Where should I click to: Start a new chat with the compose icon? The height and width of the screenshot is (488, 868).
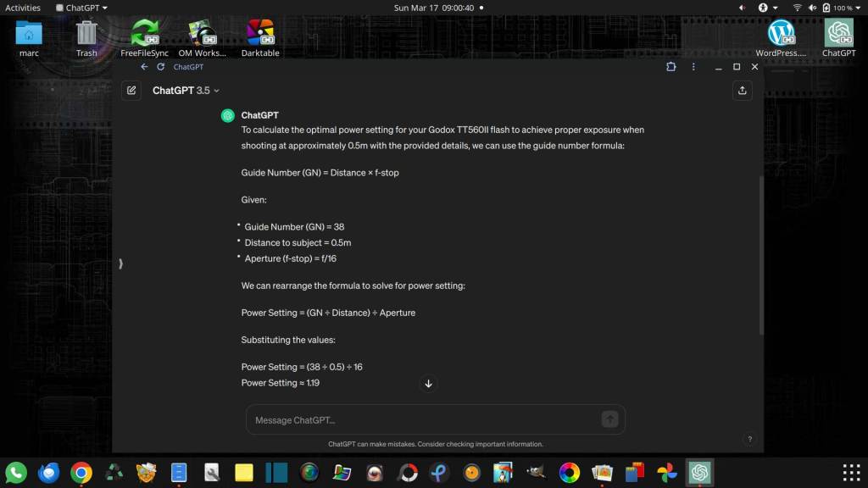point(131,90)
